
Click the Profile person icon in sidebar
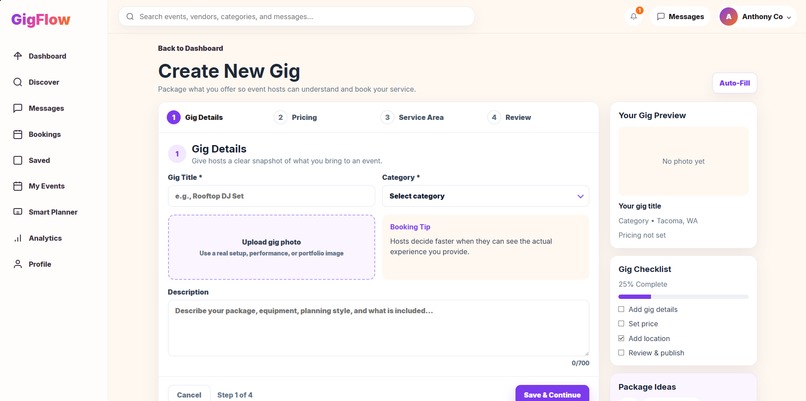[x=18, y=264]
